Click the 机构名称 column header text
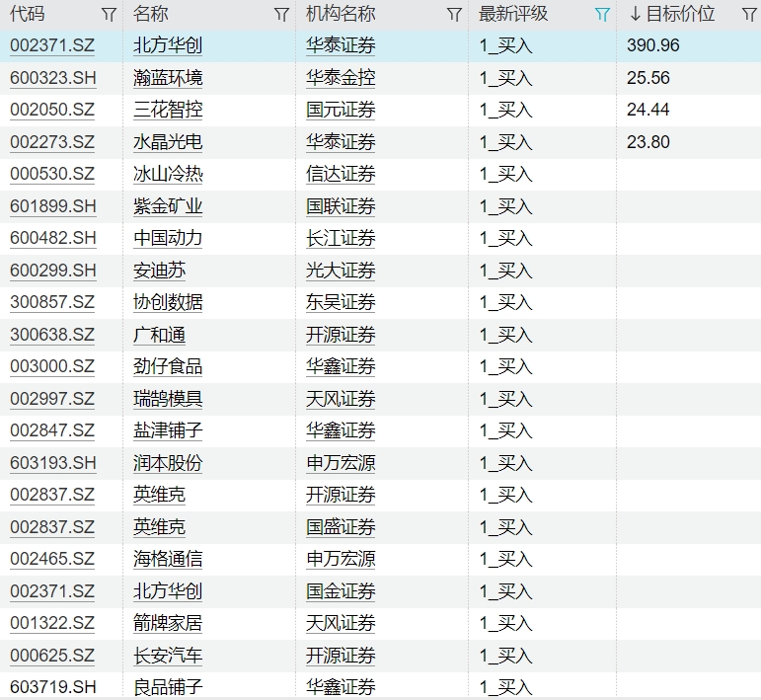 (341, 14)
